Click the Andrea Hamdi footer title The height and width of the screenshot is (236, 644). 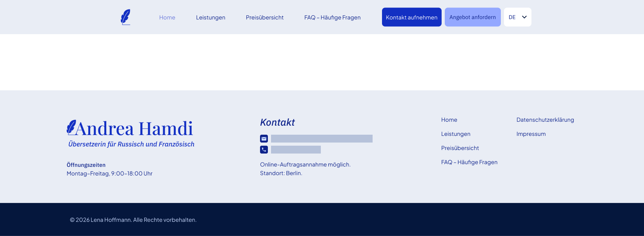click(134, 129)
